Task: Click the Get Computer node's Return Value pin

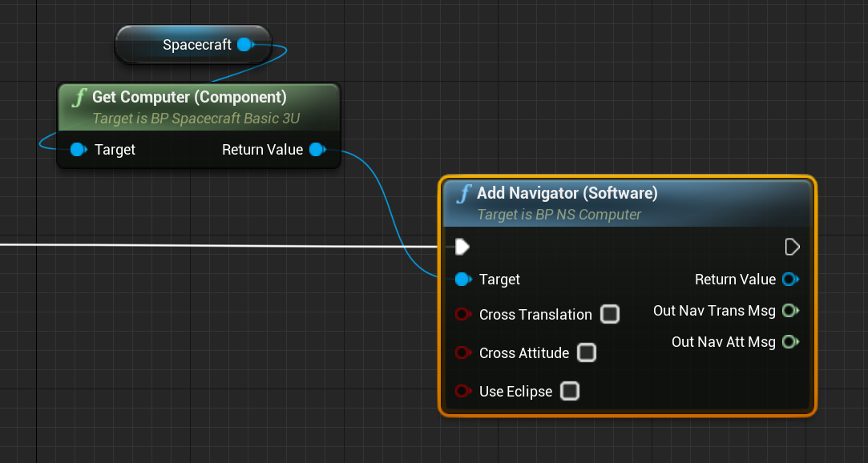Action: [x=317, y=150]
